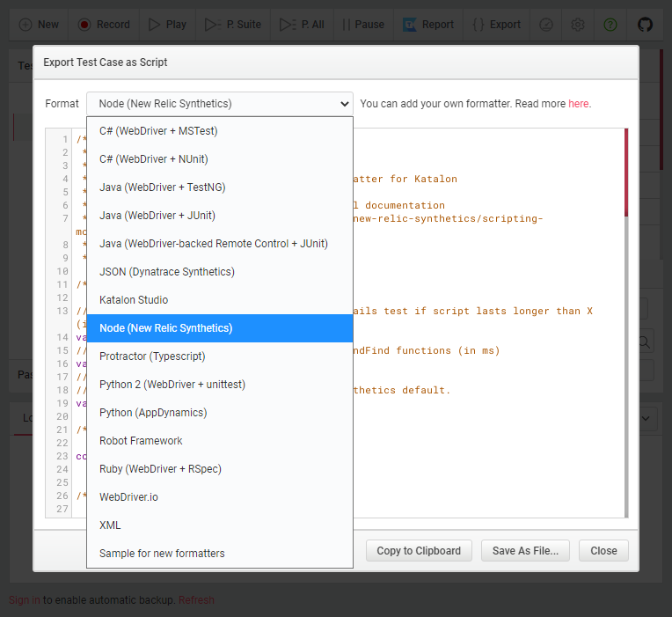
Task: Click the search magnifier icon behind dialog
Action: click(x=644, y=342)
